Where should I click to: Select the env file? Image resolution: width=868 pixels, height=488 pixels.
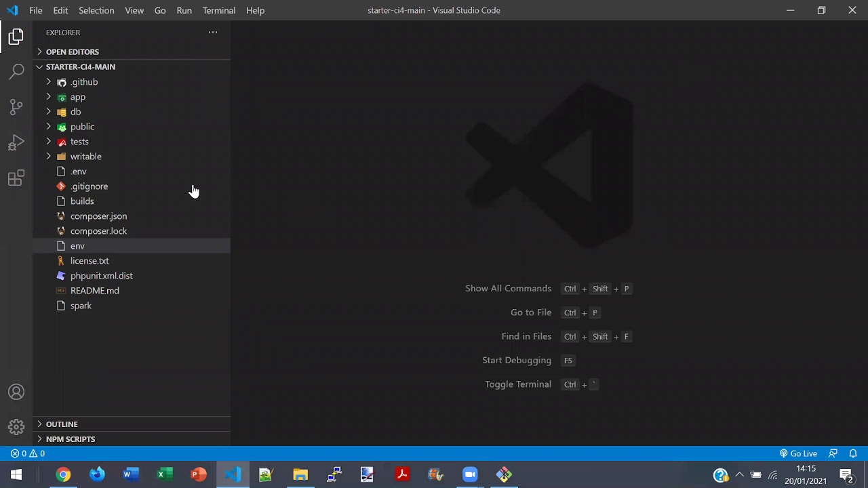[x=132, y=246]
